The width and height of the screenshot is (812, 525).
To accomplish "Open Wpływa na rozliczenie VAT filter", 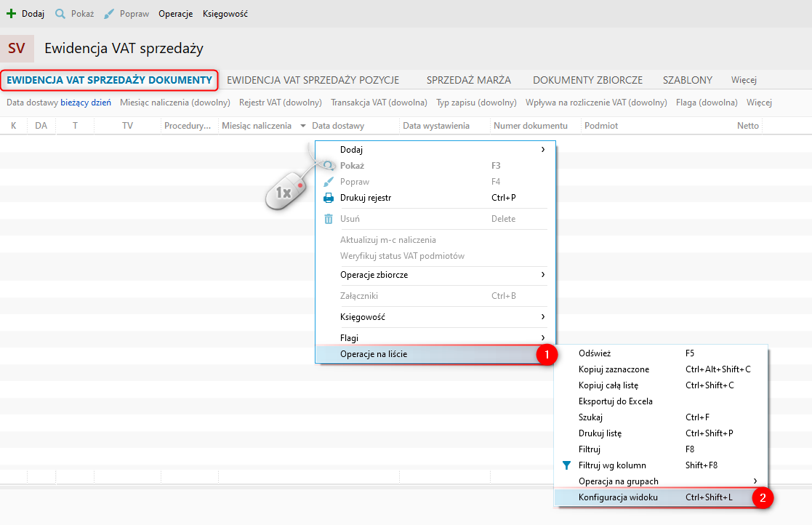I will click(596, 103).
